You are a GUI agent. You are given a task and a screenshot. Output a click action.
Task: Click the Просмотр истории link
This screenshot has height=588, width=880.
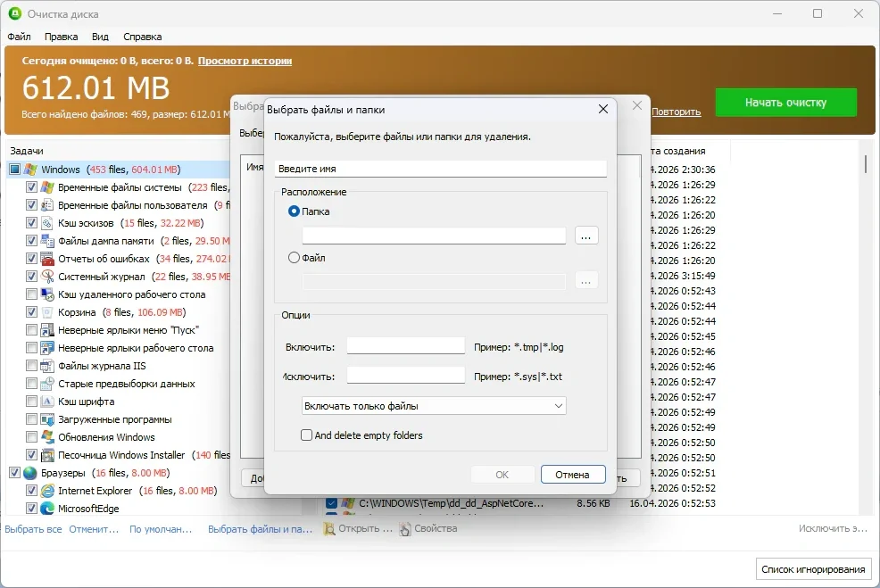[245, 61]
